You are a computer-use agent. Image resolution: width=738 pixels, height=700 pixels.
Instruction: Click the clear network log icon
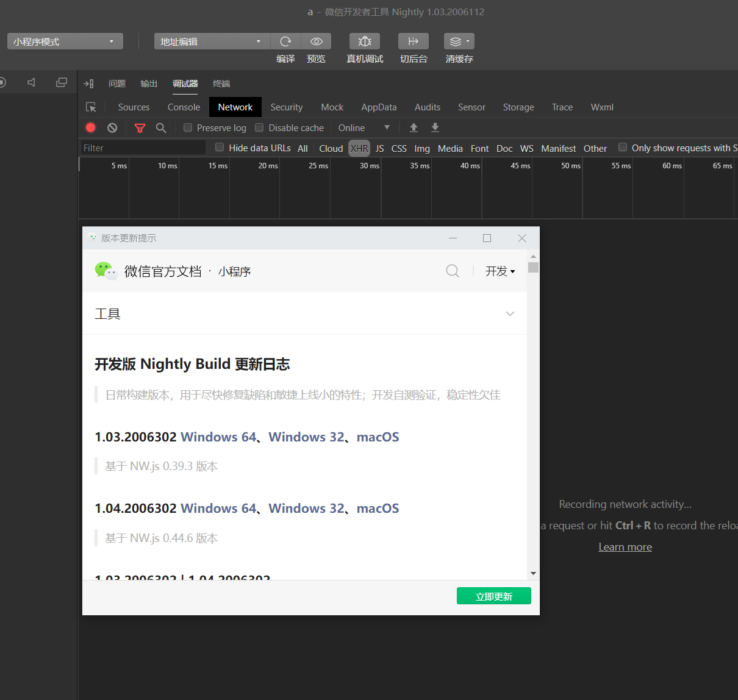(112, 127)
